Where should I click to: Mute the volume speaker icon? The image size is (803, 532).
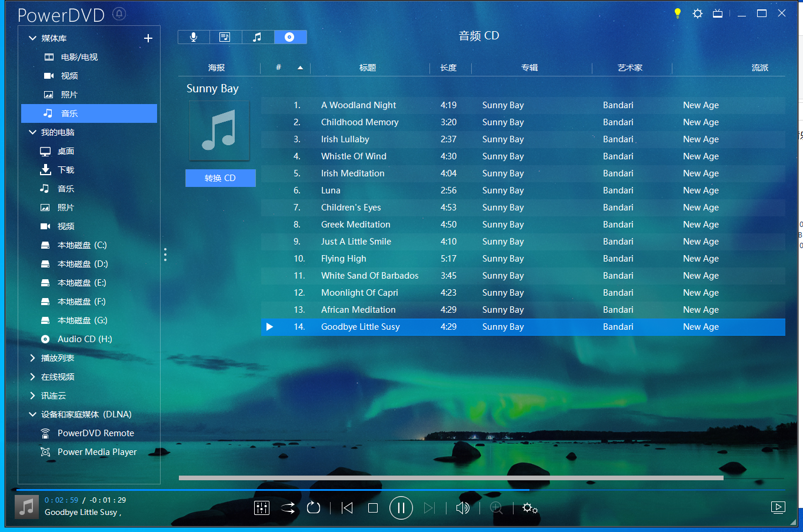click(x=463, y=508)
